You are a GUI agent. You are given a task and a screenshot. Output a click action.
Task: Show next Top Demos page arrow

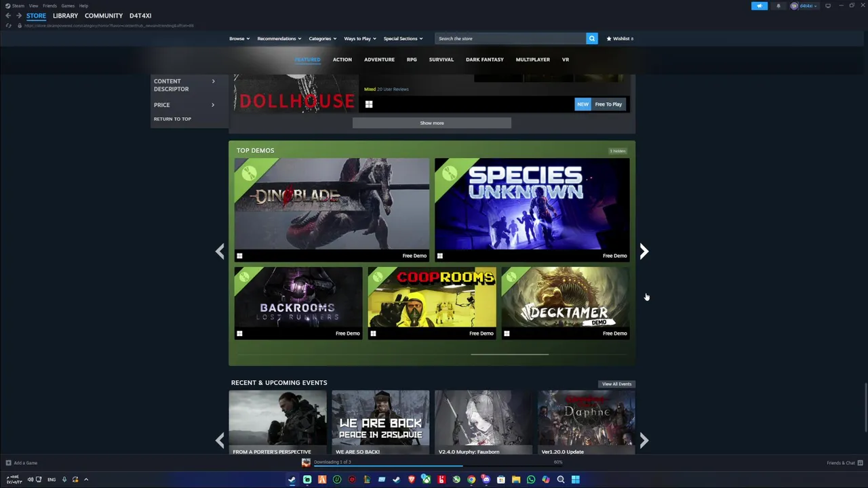pos(644,251)
